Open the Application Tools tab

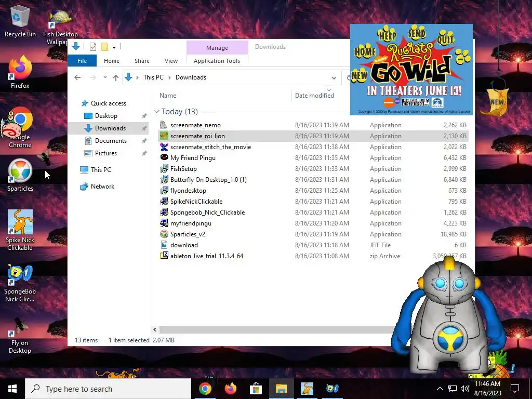pyautogui.click(x=217, y=61)
